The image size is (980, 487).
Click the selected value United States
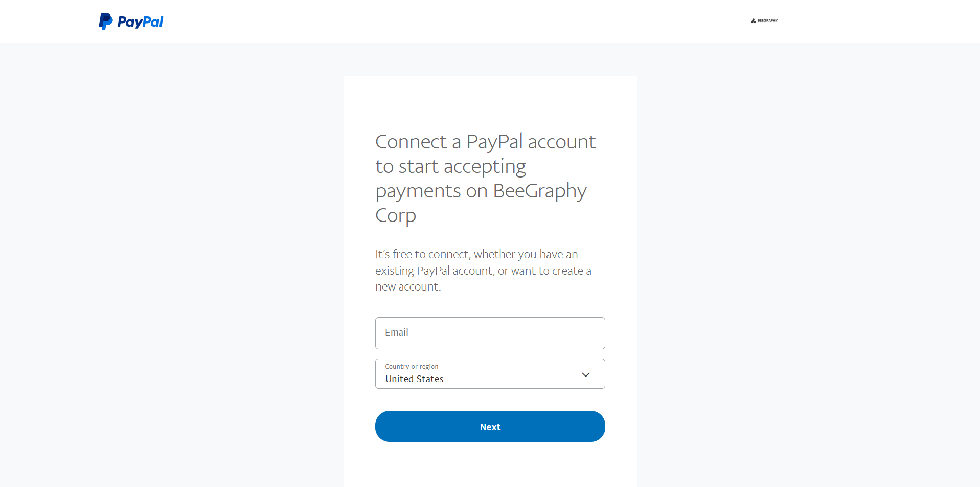[x=414, y=379]
